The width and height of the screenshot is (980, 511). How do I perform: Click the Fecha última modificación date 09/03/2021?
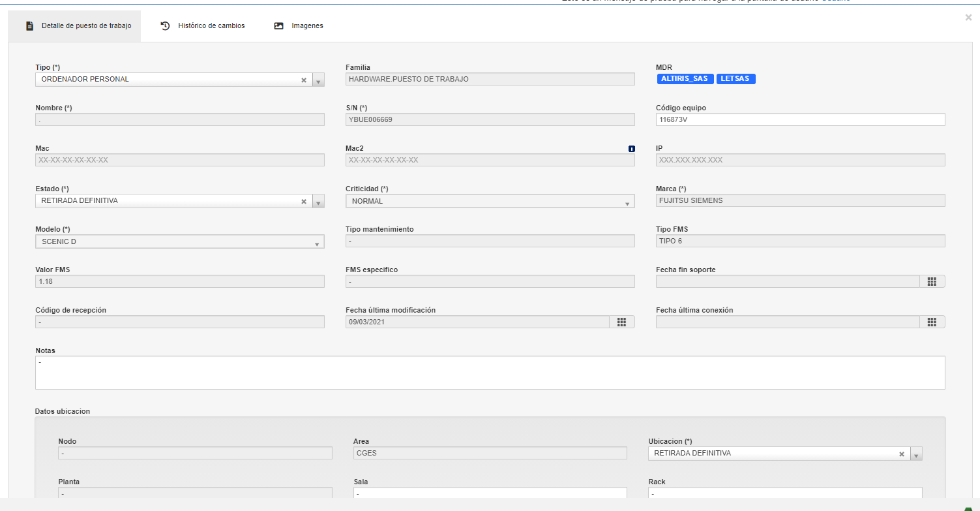pos(477,322)
